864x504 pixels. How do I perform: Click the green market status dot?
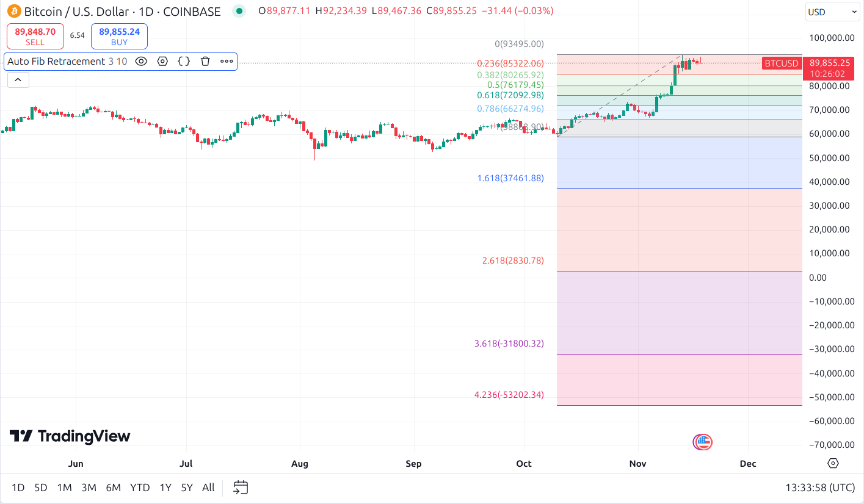[238, 11]
